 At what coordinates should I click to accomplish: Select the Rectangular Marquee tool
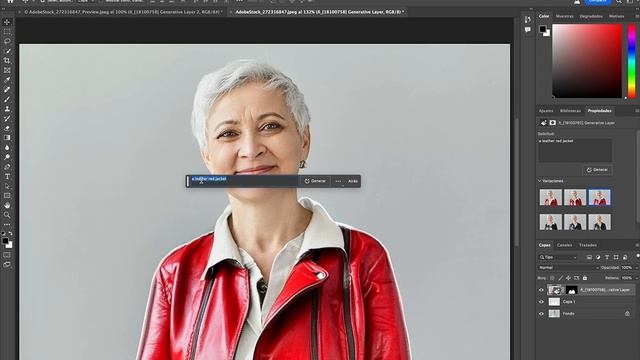point(7,32)
